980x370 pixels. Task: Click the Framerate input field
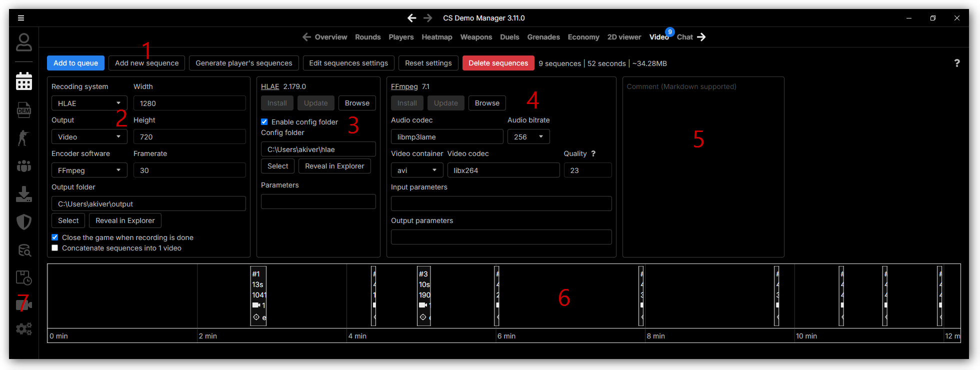(x=189, y=170)
